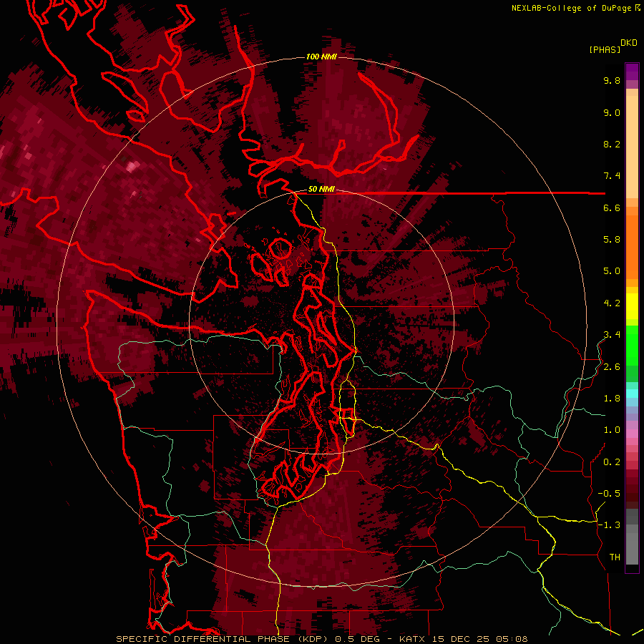Click the KATX radar site identifier
The width and height of the screenshot is (644, 644).
tap(414, 639)
